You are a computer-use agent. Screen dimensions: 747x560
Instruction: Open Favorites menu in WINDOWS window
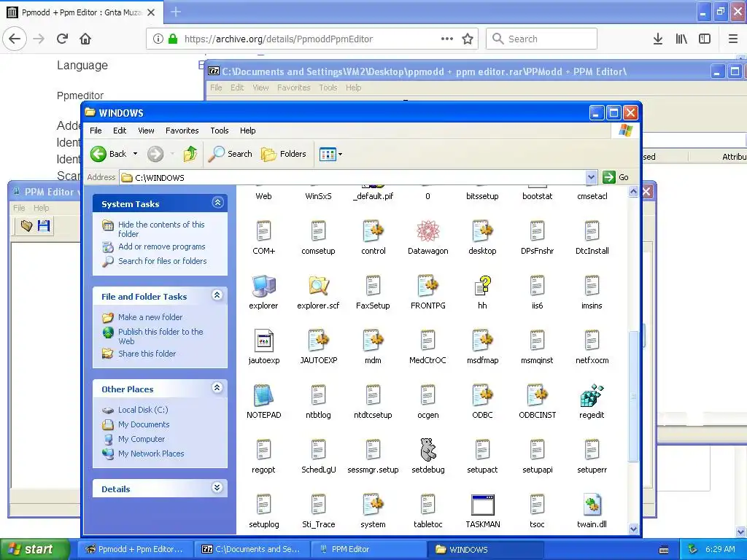pyautogui.click(x=182, y=131)
